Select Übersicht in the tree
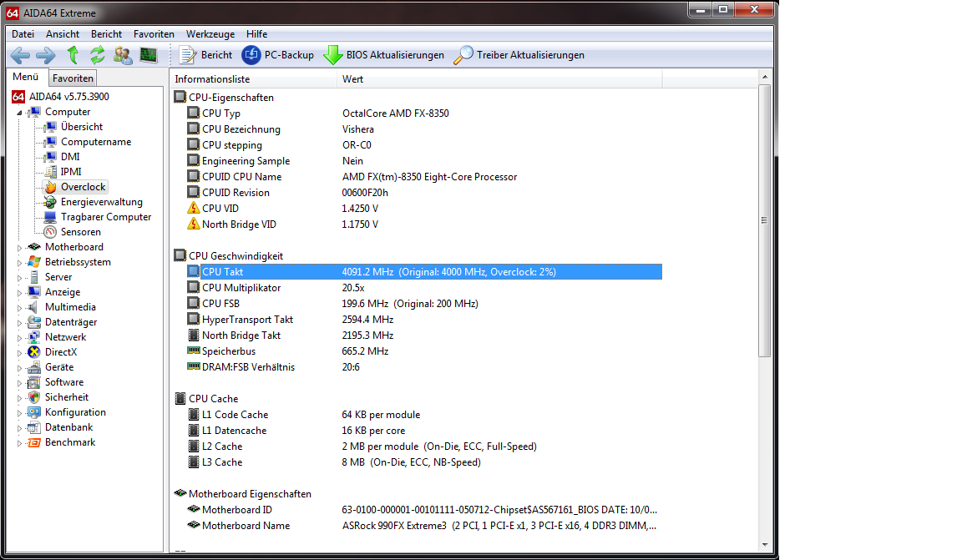Image resolution: width=962 pixels, height=560 pixels. (x=82, y=127)
